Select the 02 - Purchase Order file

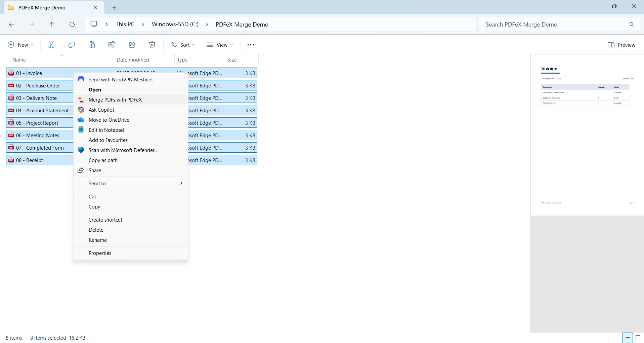(40, 85)
